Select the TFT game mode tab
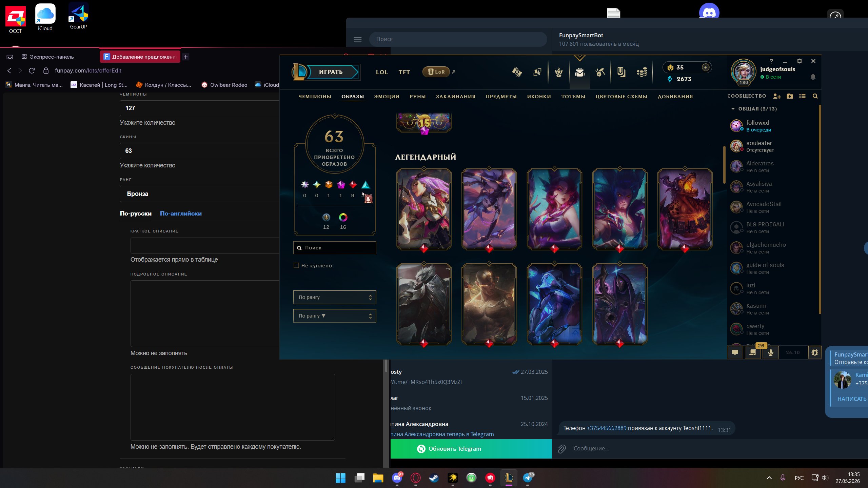Screen dimensions: 868x488 404,72
